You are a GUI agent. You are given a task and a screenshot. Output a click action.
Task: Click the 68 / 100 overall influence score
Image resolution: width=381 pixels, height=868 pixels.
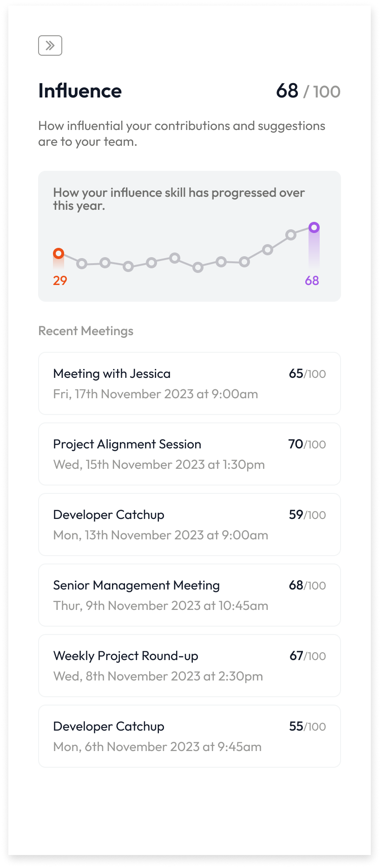[x=308, y=91]
